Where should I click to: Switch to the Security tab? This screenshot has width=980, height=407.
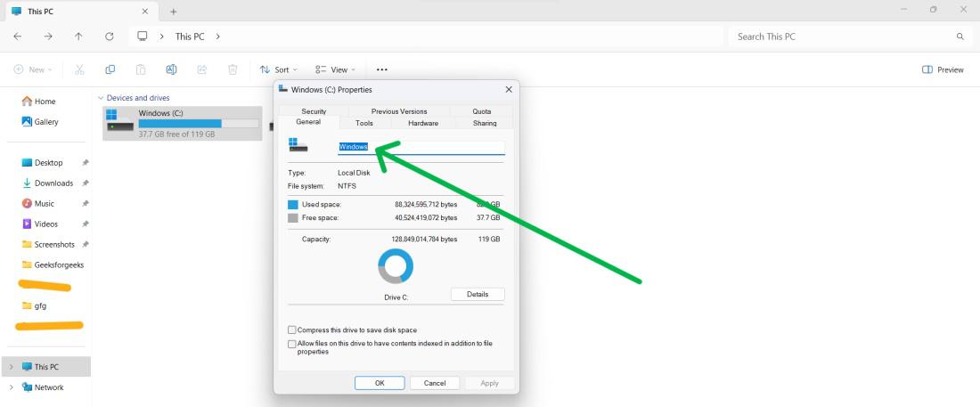pyautogui.click(x=314, y=111)
